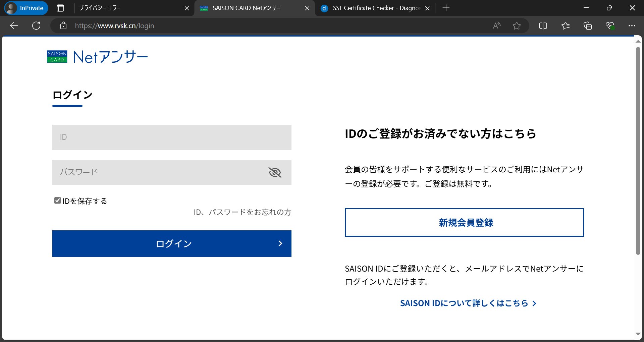This screenshot has height=342, width=644.
Task: View site info via the lock icon
Action: [x=63, y=26]
